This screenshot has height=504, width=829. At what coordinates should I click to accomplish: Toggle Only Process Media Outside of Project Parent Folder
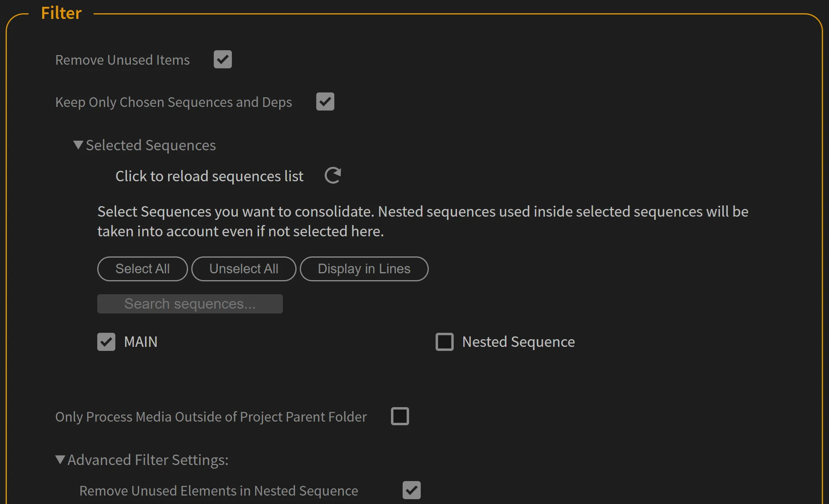click(399, 416)
